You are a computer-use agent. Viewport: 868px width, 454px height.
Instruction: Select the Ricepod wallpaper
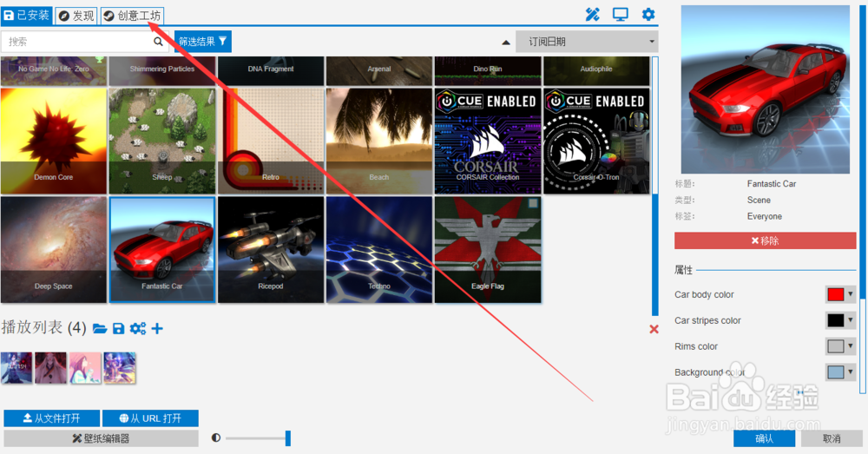[x=271, y=250]
